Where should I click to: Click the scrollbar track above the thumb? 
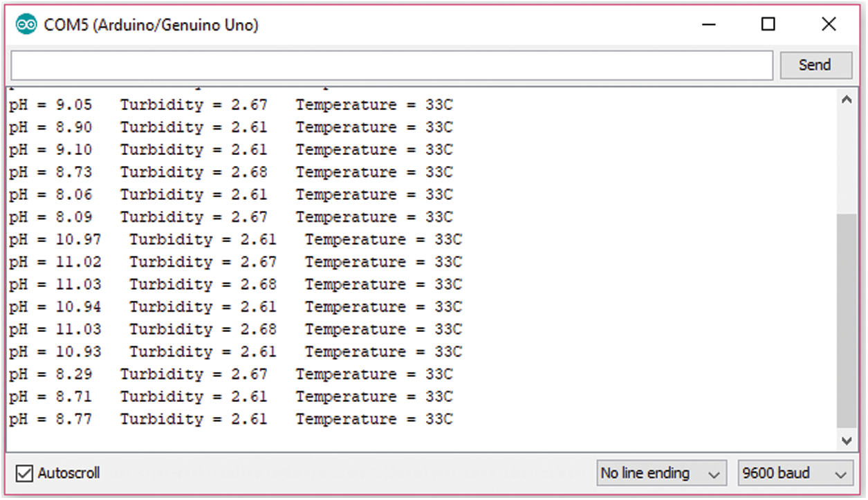847,159
